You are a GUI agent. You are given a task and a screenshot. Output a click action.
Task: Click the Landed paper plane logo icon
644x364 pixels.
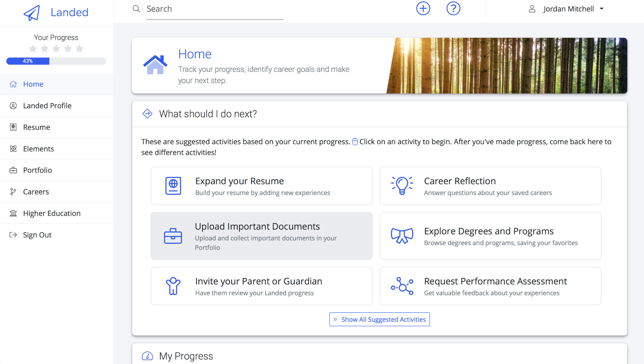(x=32, y=13)
